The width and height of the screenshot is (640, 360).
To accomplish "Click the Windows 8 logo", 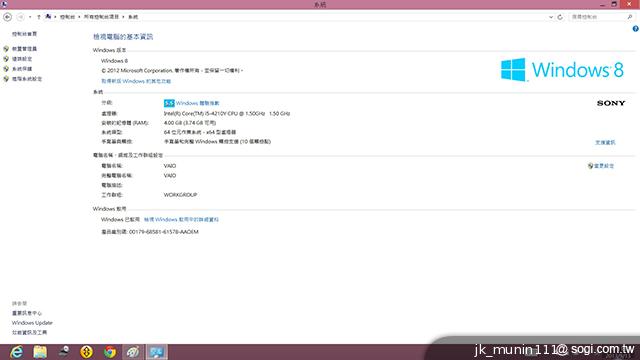I will pos(562,70).
